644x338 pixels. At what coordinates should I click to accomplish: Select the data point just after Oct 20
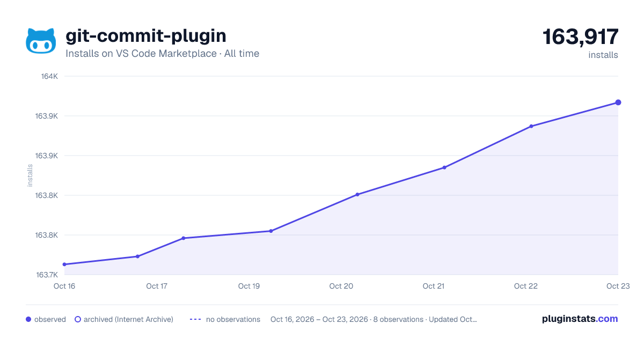[357, 195]
